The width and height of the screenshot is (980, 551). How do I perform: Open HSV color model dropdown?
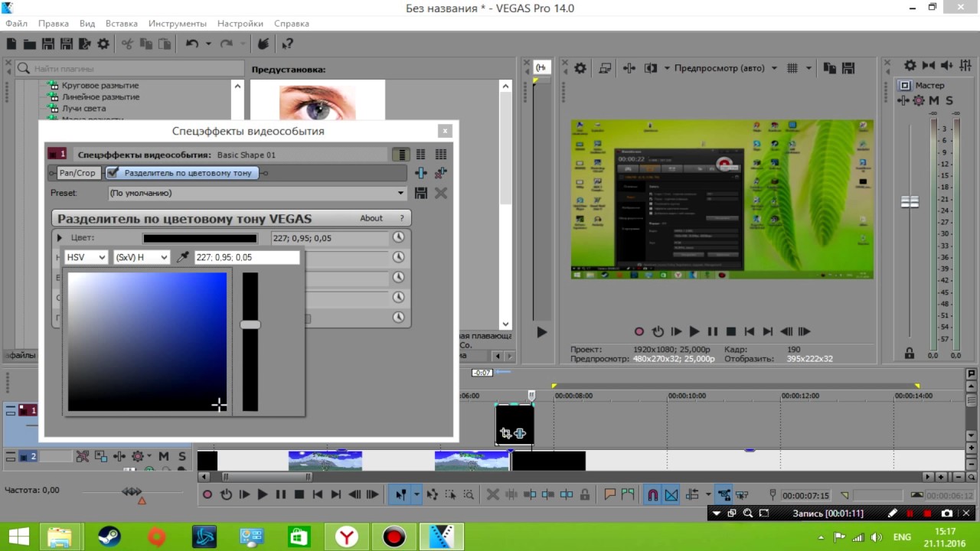86,257
